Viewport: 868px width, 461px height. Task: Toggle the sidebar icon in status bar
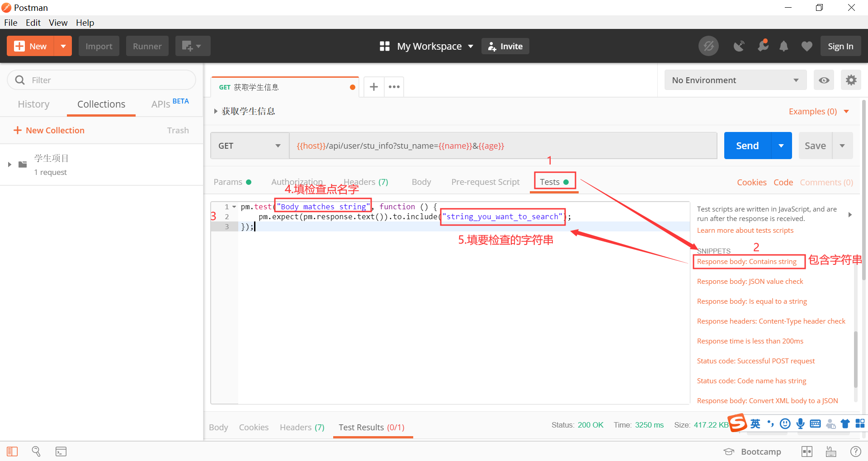[x=12, y=452]
